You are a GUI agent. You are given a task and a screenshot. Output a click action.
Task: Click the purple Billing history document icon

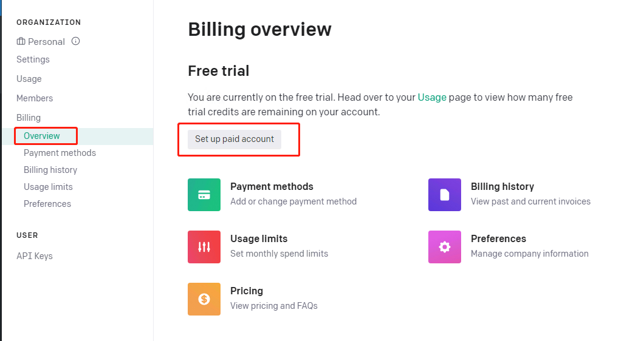pos(445,195)
